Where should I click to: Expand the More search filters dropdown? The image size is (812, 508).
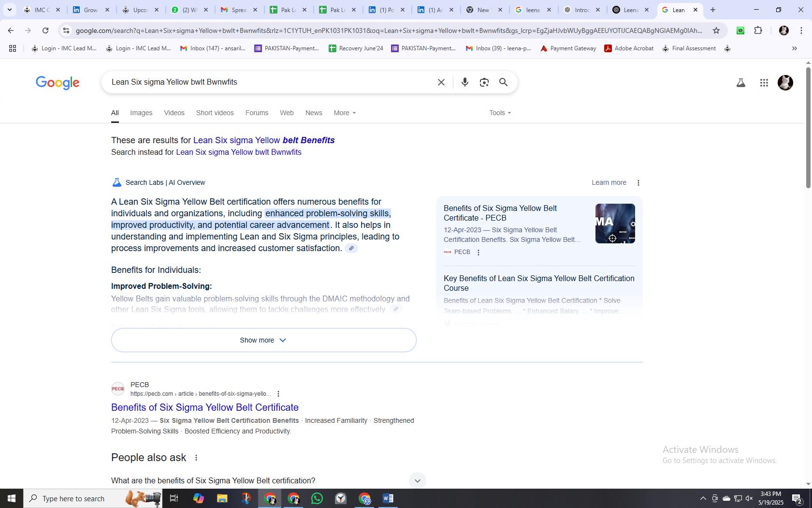(345, 113)
